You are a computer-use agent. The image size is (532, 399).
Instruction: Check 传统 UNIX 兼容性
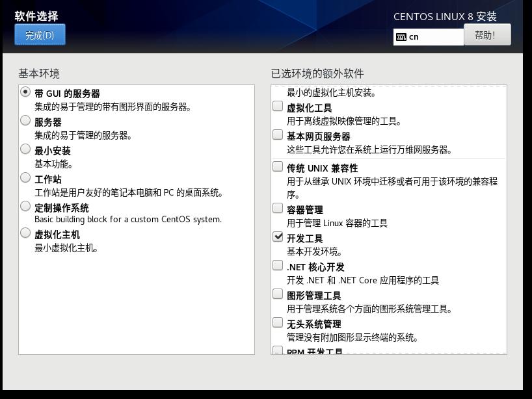tap(277, 168)
